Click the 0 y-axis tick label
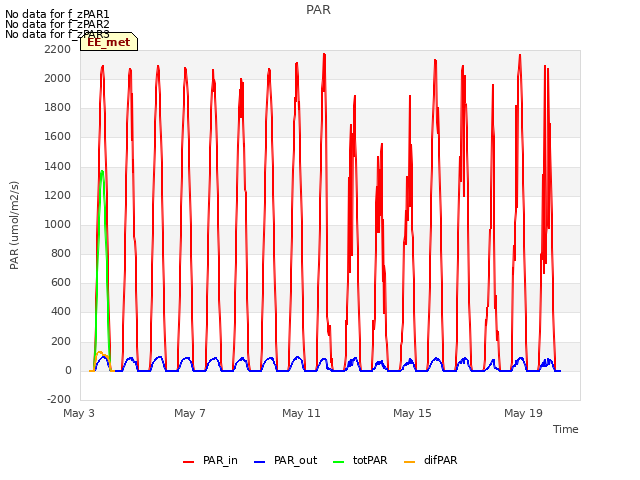Viewport: 640px width, 480px height. (x=68, y=371)
